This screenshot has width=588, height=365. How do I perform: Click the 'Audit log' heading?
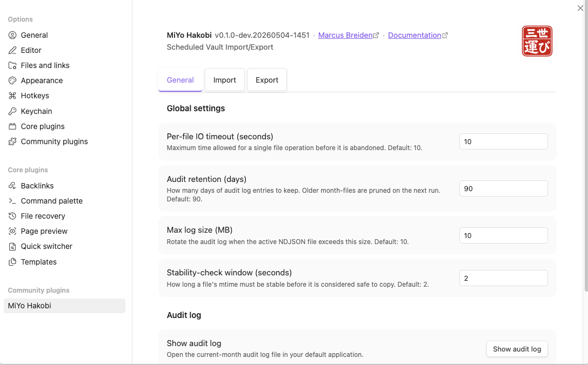pos(184,315)
